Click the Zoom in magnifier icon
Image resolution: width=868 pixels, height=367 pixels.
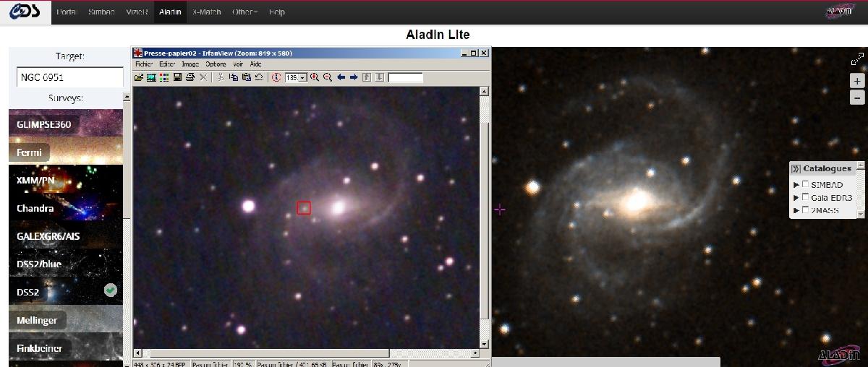(315, 77)
